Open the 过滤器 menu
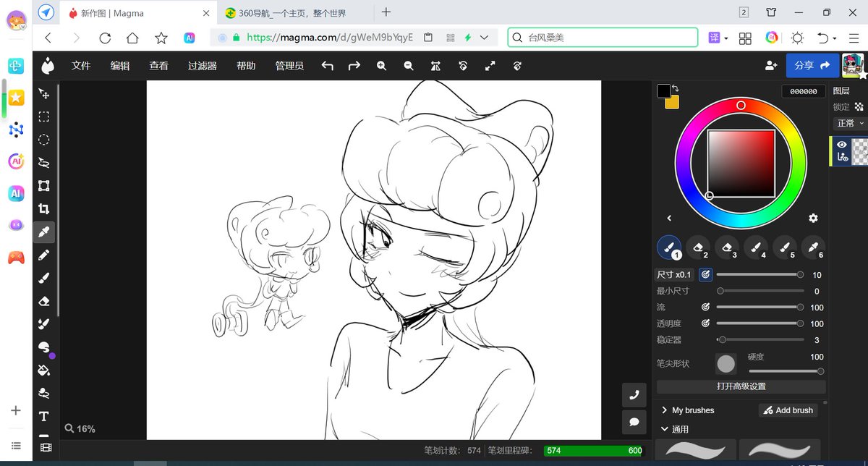Viewport: 868px width, 466px height. pyautogui.click(x=203, y=66)
